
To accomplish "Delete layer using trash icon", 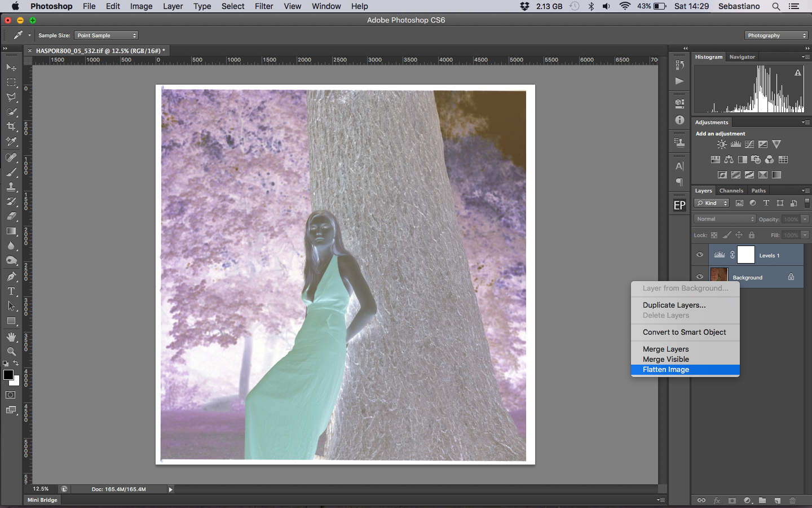I will [x=792, y=501].
